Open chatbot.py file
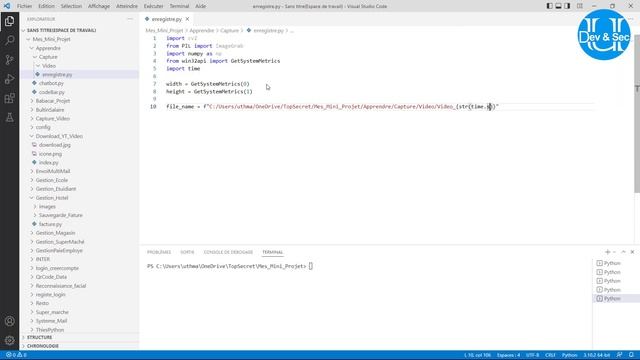640x360 pixels. 51,83
